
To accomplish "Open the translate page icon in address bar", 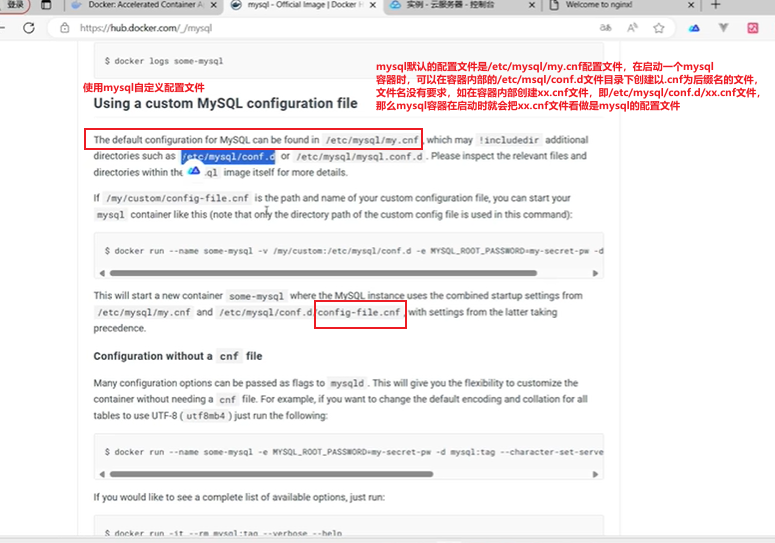I will pos(605,28).
